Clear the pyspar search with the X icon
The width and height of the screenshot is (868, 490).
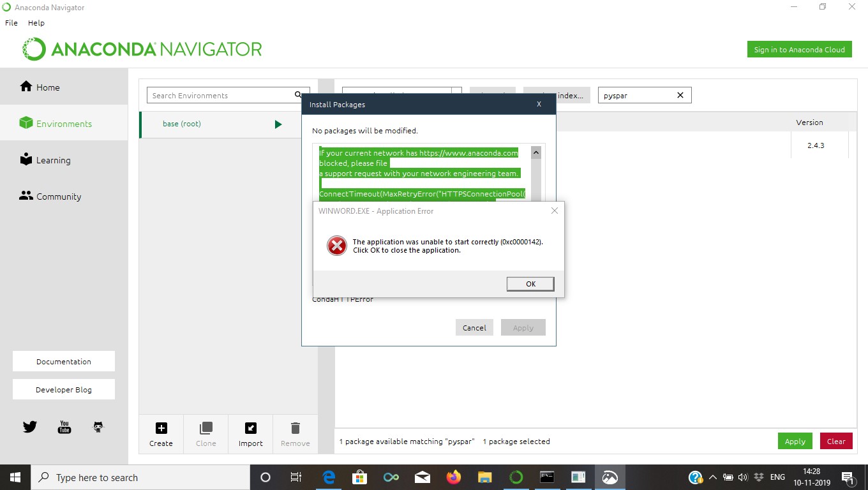pos(680,95)
